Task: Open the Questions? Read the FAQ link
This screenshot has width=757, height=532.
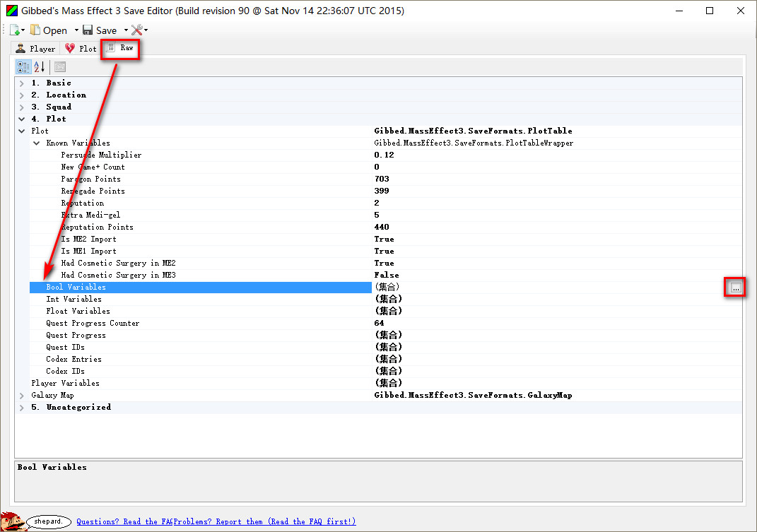Action: point(124,521)
